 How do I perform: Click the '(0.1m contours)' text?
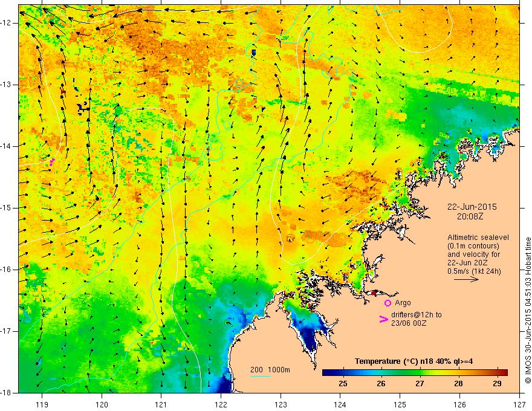click(x=473, y=246)
